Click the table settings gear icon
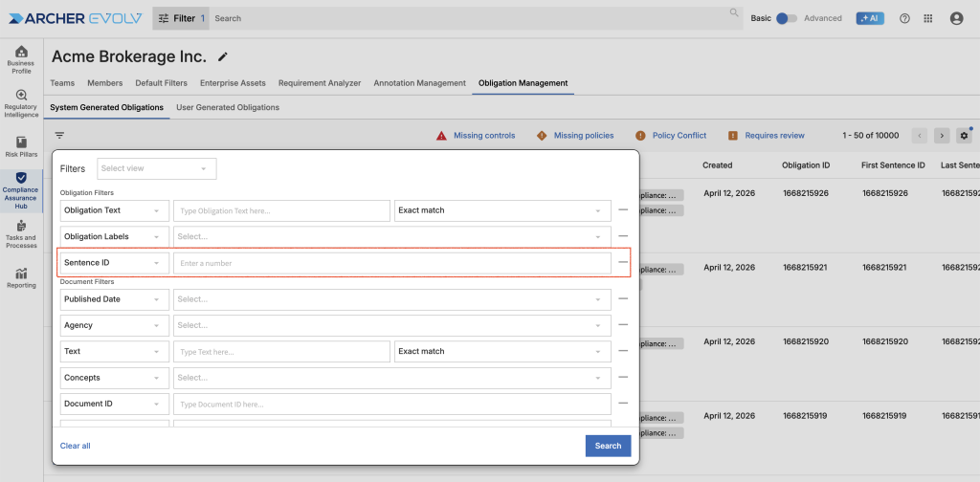 pyautogui.click(x=964, y=136)
